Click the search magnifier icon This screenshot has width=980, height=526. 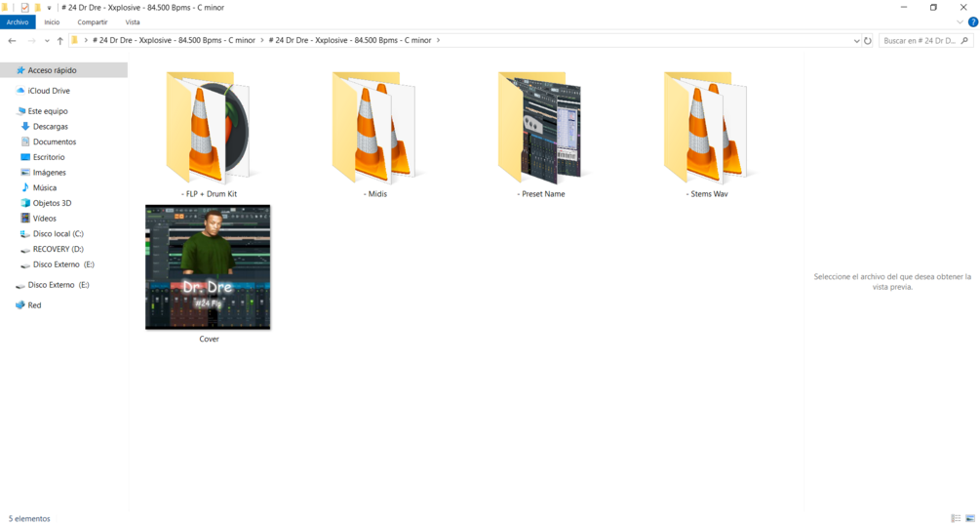click(964, 41)
